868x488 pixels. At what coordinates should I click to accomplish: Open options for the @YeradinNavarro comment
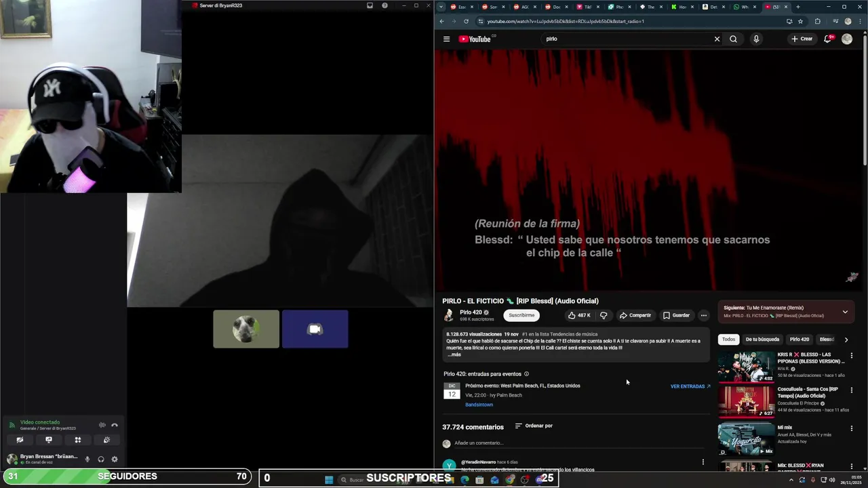[x=703, y=462]
